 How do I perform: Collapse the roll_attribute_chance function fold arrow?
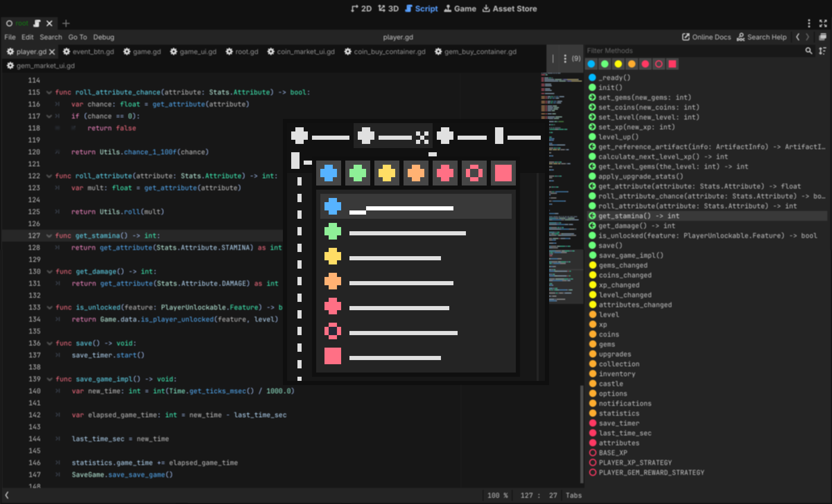49,92
